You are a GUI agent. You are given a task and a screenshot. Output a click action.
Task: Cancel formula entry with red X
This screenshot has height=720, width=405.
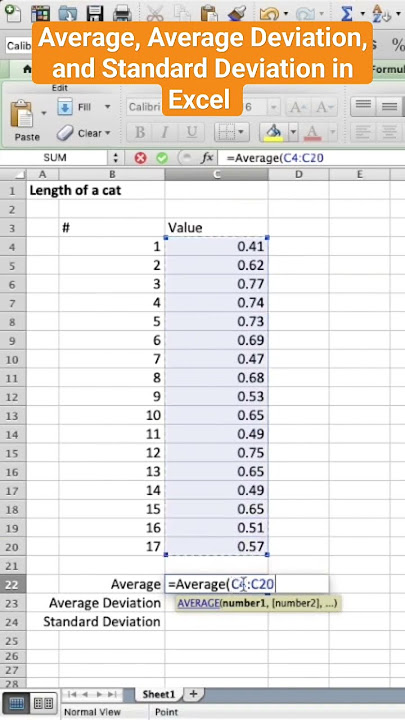141,158
